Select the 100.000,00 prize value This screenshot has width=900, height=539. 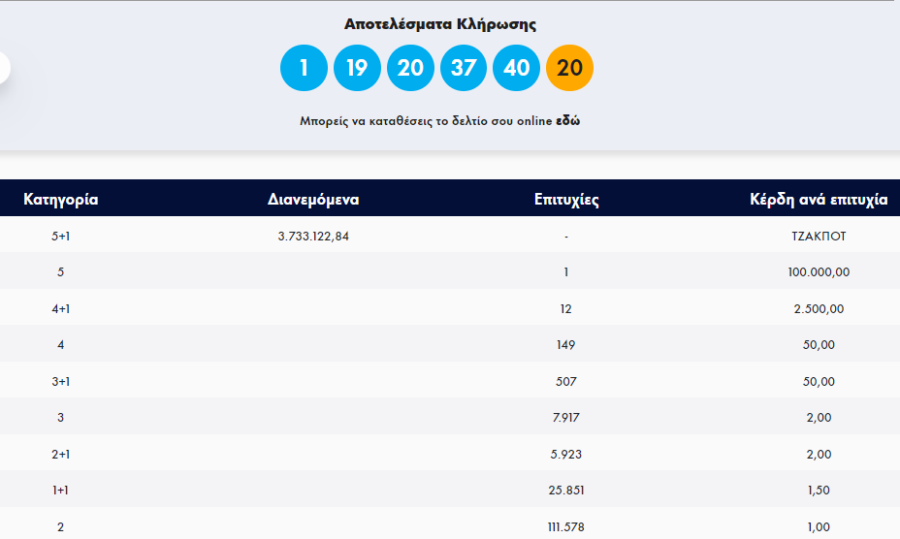(x=818, y=272)
